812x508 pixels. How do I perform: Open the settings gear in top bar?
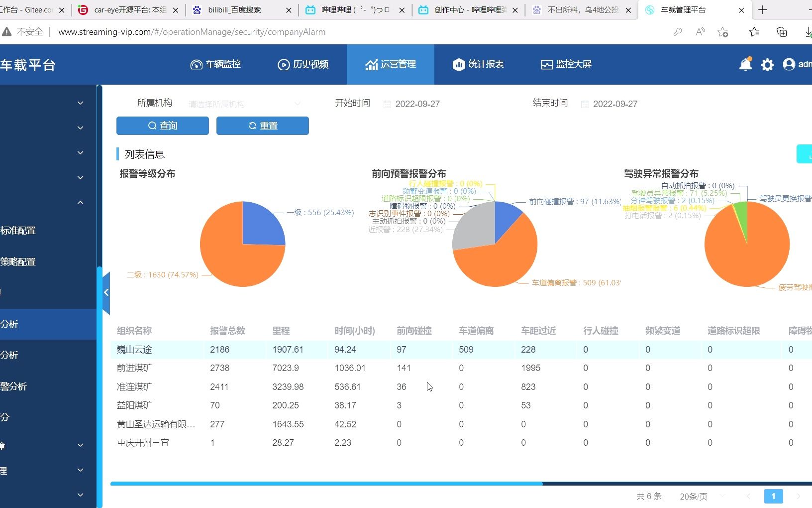[768, 64]
